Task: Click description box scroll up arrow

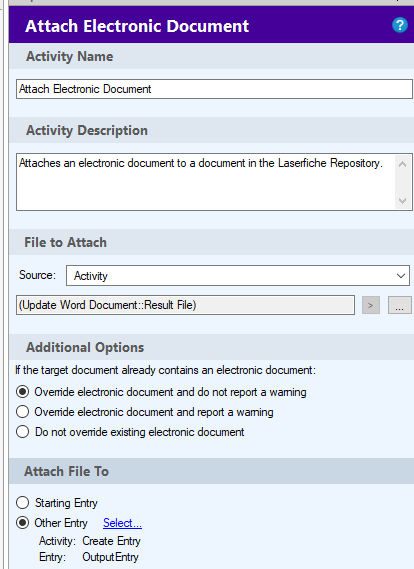Action: (x=402, y=164)
